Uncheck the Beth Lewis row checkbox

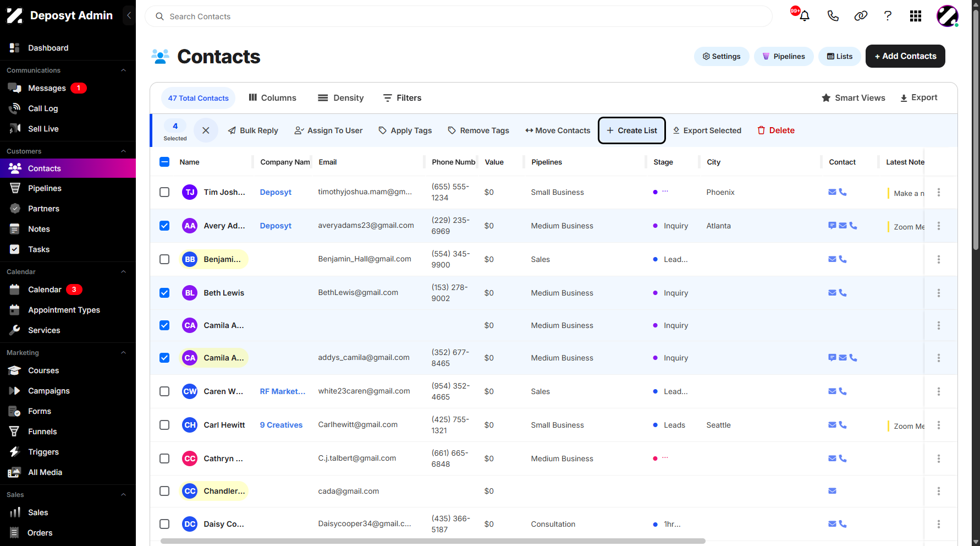pyautogui.click(x=164, y=293)
